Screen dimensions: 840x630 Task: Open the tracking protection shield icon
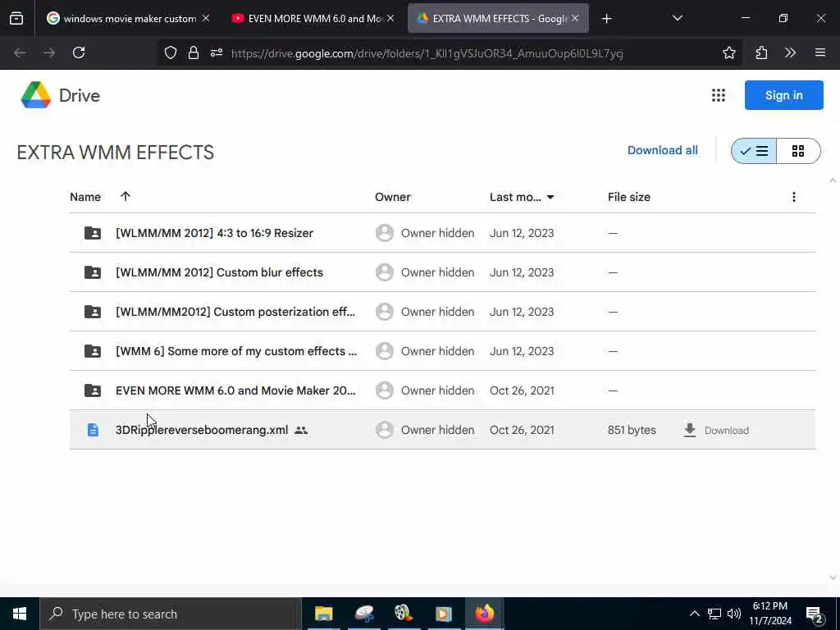point(171,52)
